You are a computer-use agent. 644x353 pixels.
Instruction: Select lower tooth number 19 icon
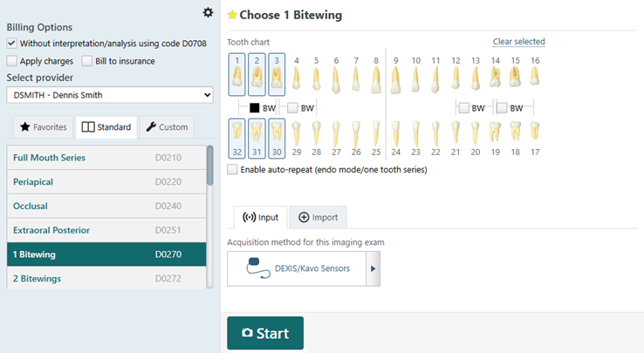[496, 132]
